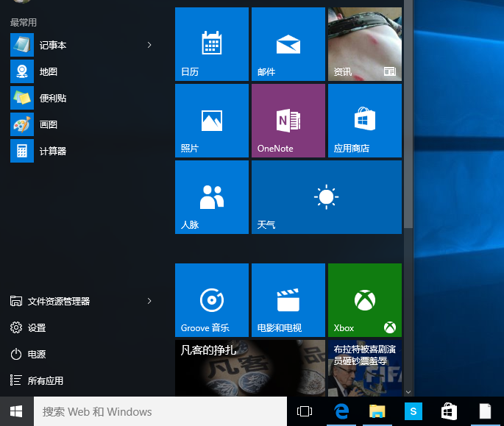Open the 照片 photos tile

(212, 121)
